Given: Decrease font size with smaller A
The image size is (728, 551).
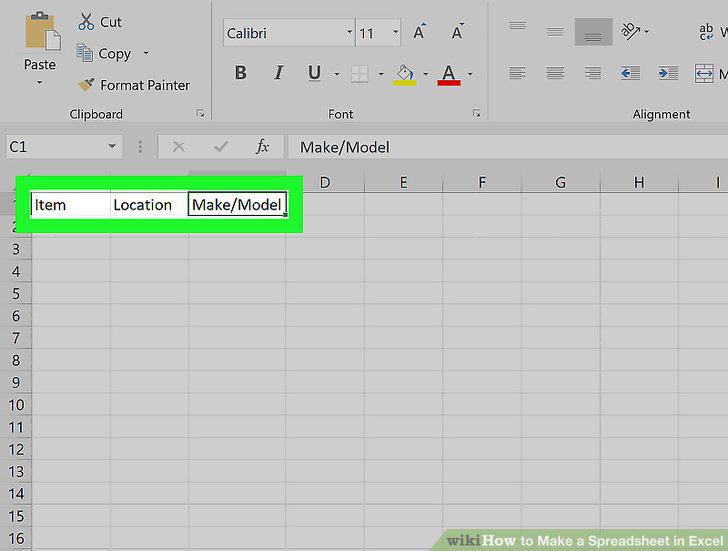Looking at the screenshot, I should coord(457,32).
